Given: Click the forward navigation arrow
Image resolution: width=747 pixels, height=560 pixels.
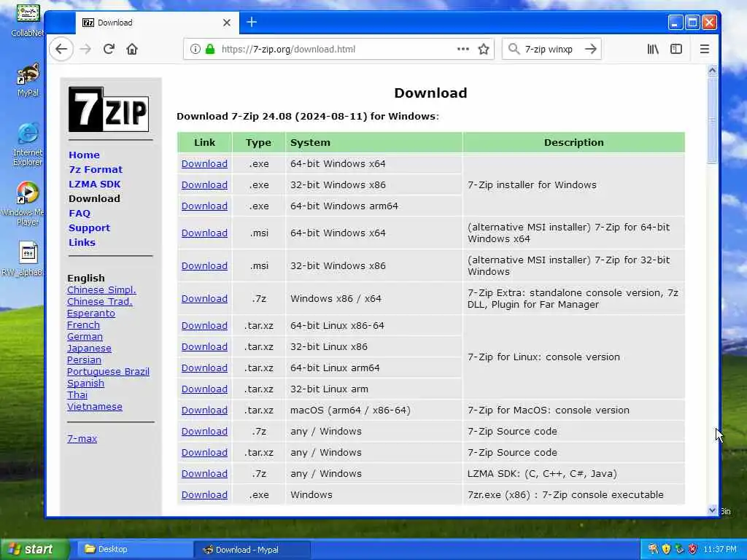Looking at the screenshot, I should (85, 49).
